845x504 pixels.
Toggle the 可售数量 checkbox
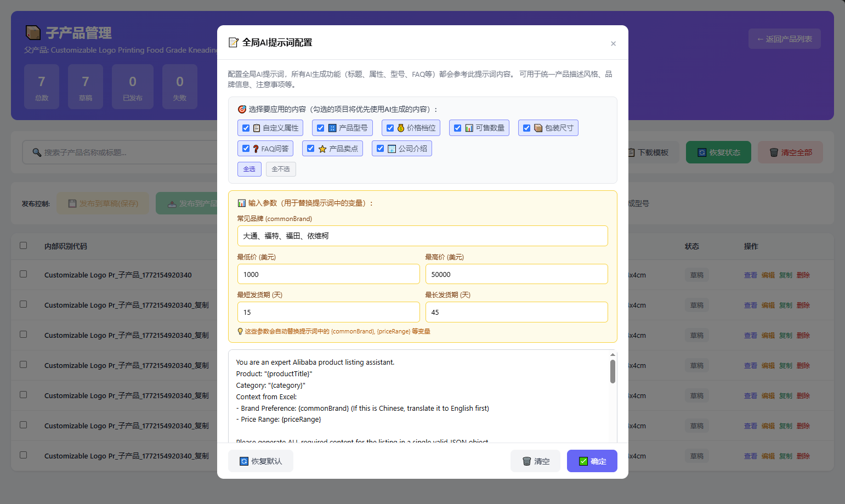[458, 128]
